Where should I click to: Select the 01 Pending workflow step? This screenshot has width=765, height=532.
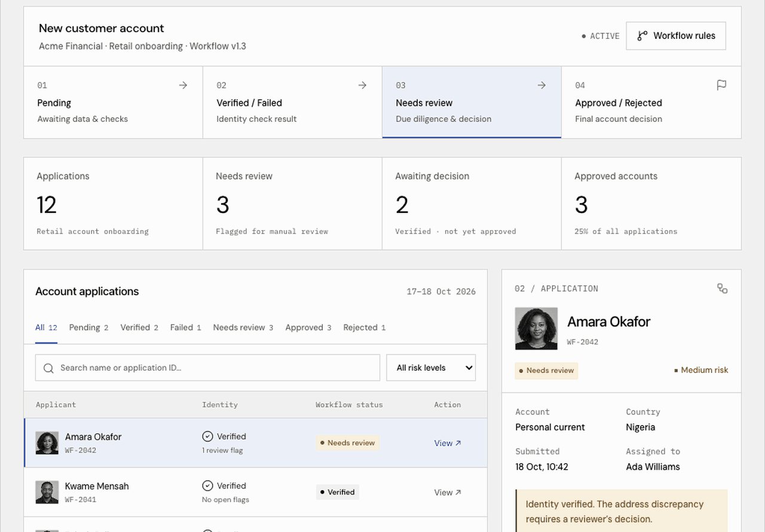pos(113,102)
